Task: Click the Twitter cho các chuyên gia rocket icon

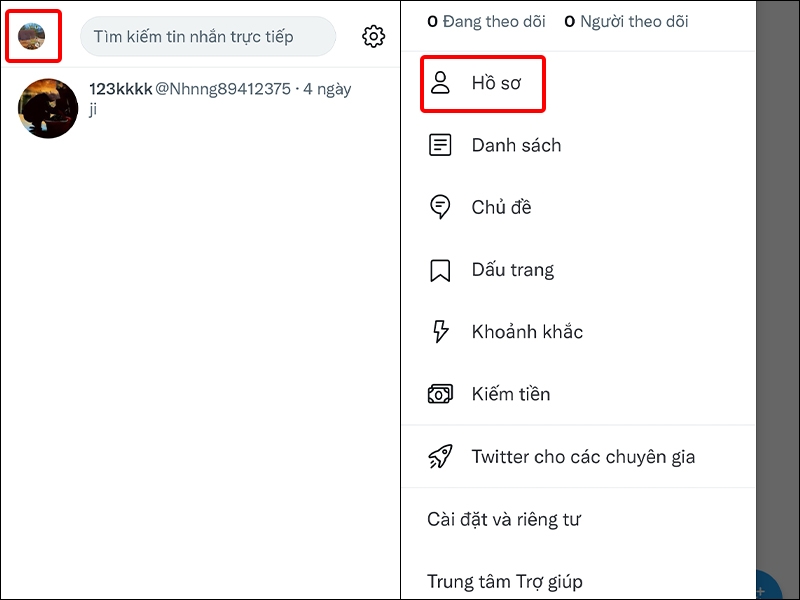Action: [x=441, y=456]
